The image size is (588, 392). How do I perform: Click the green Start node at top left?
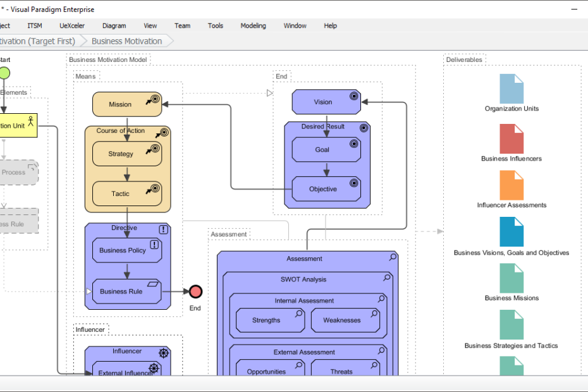coord(4,73)
